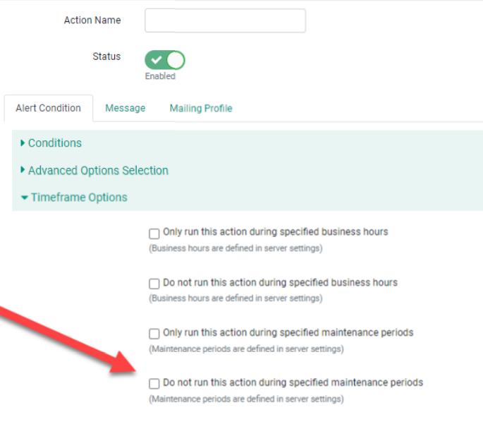Switch to the Alert Condition tab
Screen dimensions: 483x448
[x=48, y=109]
